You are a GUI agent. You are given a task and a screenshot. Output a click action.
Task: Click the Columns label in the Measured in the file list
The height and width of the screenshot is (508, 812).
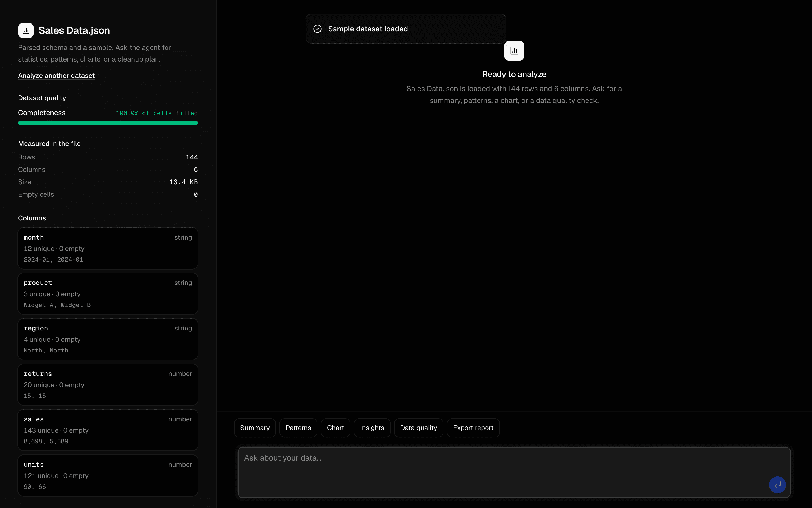32,170
